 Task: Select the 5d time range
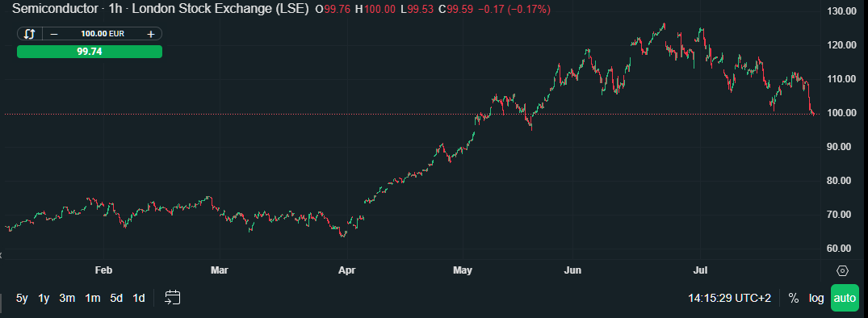[x=116, y=298]
